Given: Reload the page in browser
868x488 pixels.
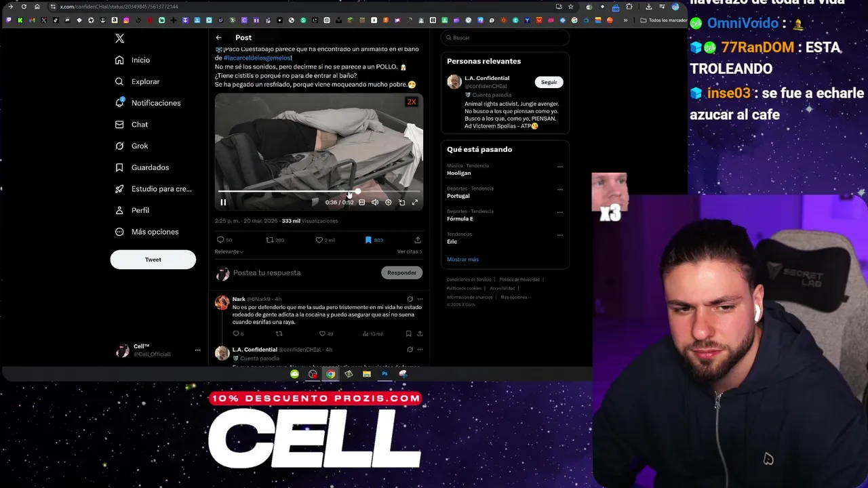Looking at the screenshot, I should click(24, 7).
